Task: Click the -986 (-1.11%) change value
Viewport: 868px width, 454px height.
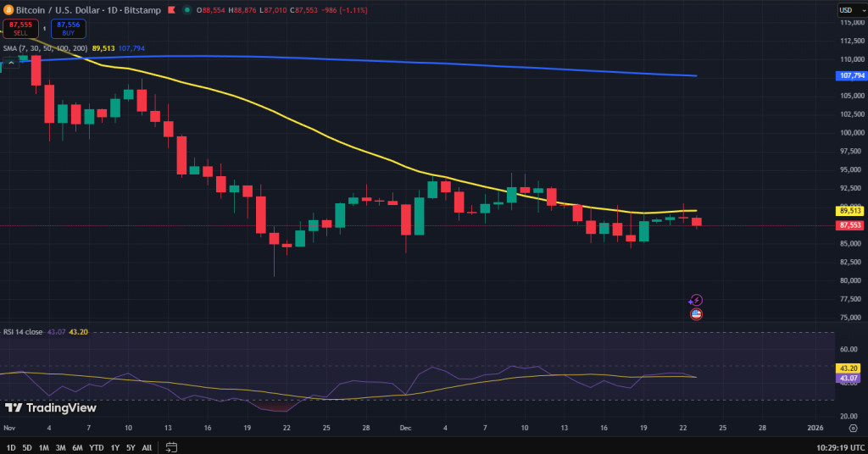Action: pyautogui.click(x=346, y=10)
